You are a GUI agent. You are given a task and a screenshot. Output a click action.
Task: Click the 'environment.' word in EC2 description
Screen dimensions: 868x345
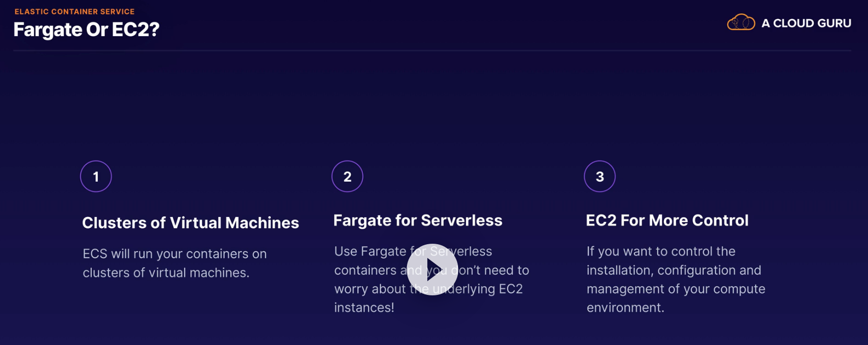[x=625, y=308]
